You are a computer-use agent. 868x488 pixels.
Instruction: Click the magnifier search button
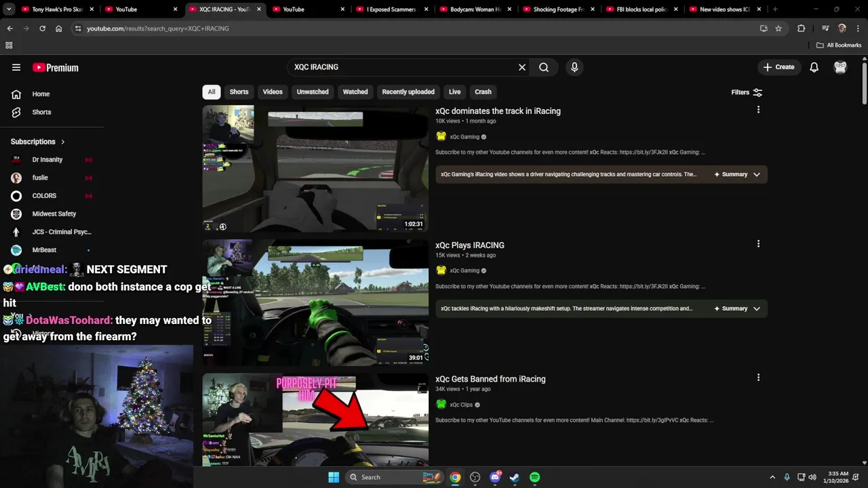tap(544, 67)
